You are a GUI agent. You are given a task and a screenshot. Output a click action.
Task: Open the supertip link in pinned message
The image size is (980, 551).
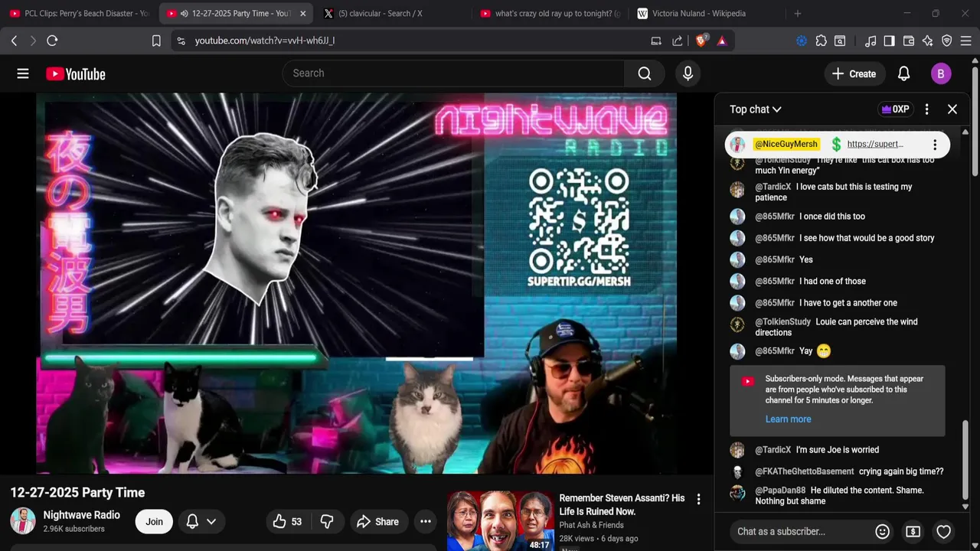coord(875,145)
